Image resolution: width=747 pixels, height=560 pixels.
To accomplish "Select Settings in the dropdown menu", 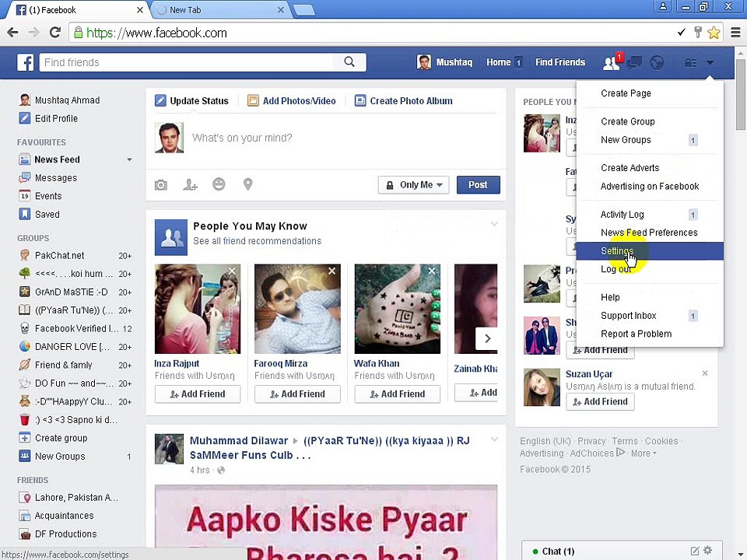I will [x=650, y=251].
